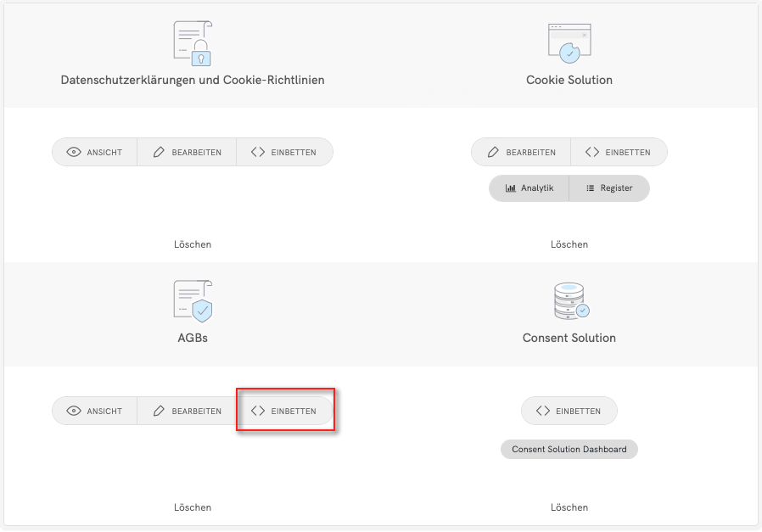Viewport: 762px width, 532px height.
Task: Click the Cookie Solution browser icon
Action: coord(569,43)
